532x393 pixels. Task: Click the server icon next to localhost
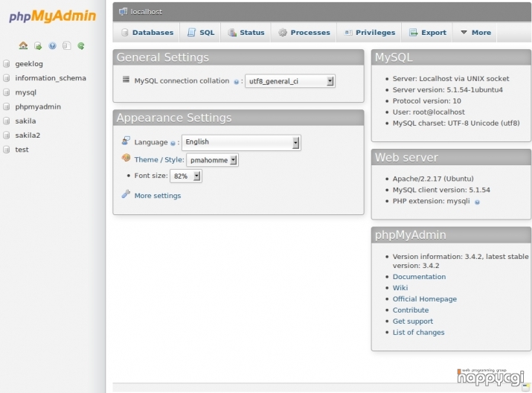click(123, 12)
